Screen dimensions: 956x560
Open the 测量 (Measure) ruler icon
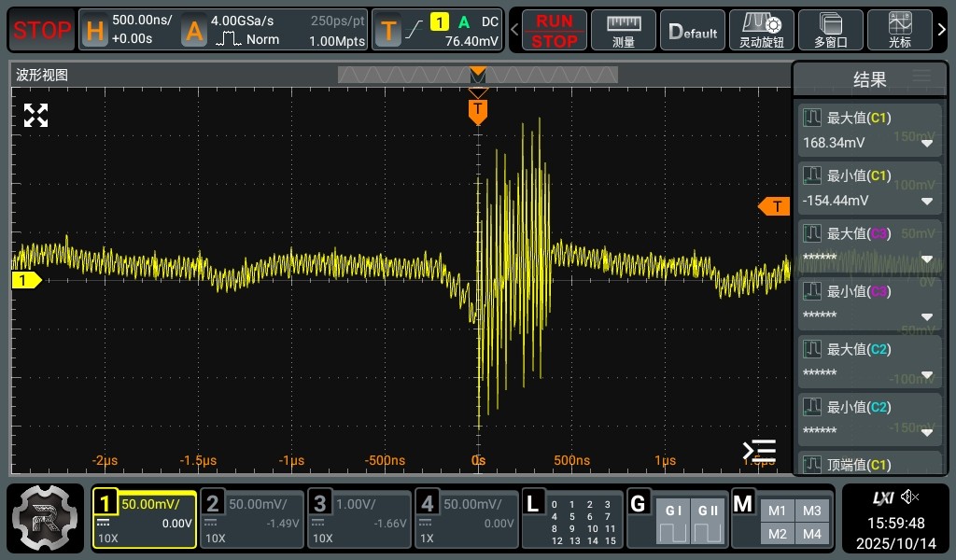(624, 30)
